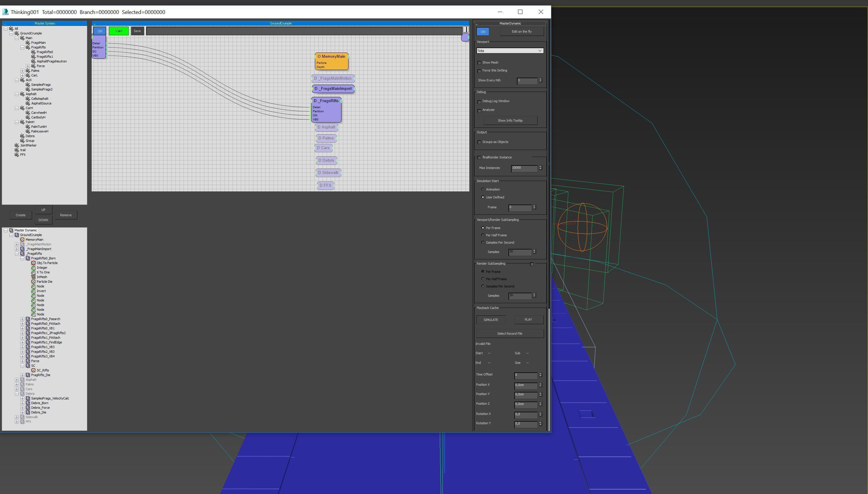The image size is (868, 494).
Task: Select the Animation simulation start radio
Action: [x=483, y=189]
